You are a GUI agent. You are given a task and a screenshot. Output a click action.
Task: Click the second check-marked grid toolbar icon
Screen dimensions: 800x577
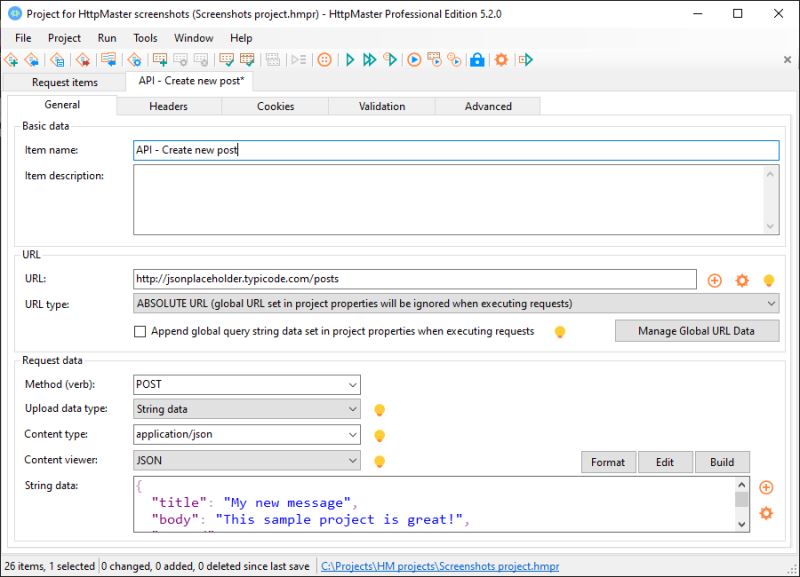247,60
